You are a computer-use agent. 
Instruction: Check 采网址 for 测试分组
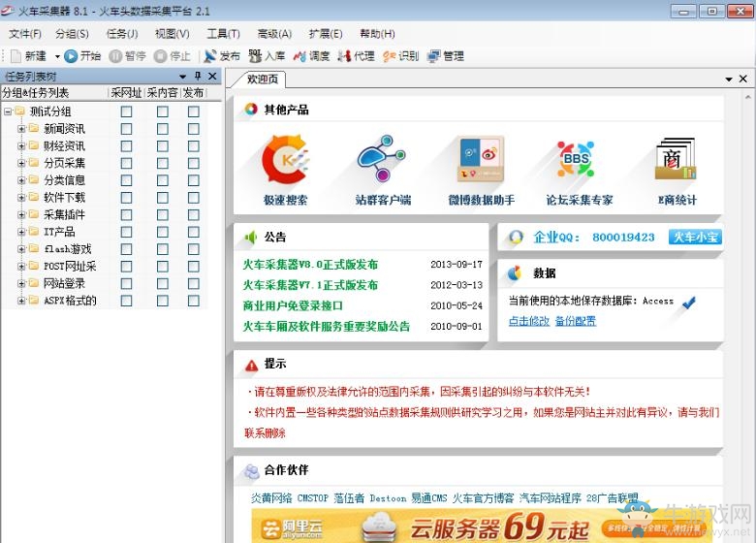pos(126,112)
